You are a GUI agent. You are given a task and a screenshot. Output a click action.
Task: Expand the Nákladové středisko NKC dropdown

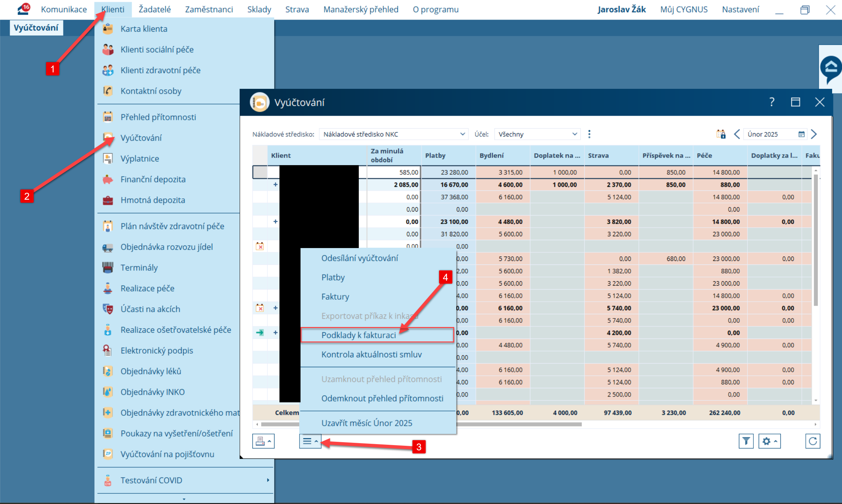(462, 134)
